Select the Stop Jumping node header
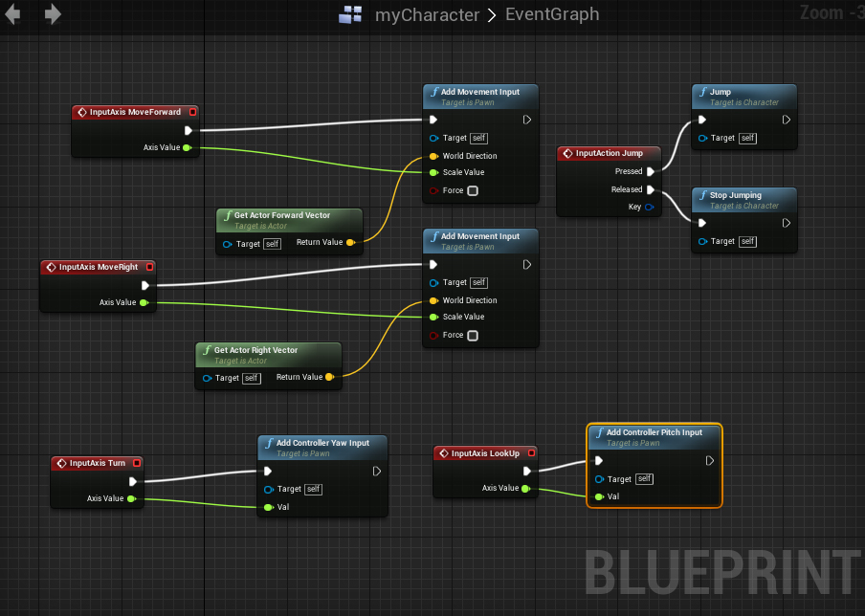Image resolution: width=865 pixels, height=616 pixels. 735,195
